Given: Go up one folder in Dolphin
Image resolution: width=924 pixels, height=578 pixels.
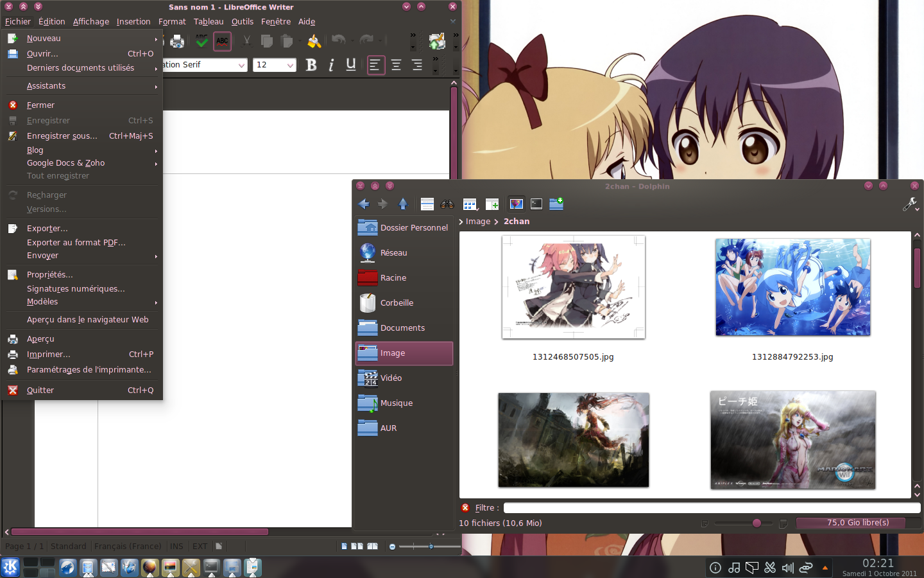Looking at the screenshot, I should pyautogui.click(x=403, y=204).
